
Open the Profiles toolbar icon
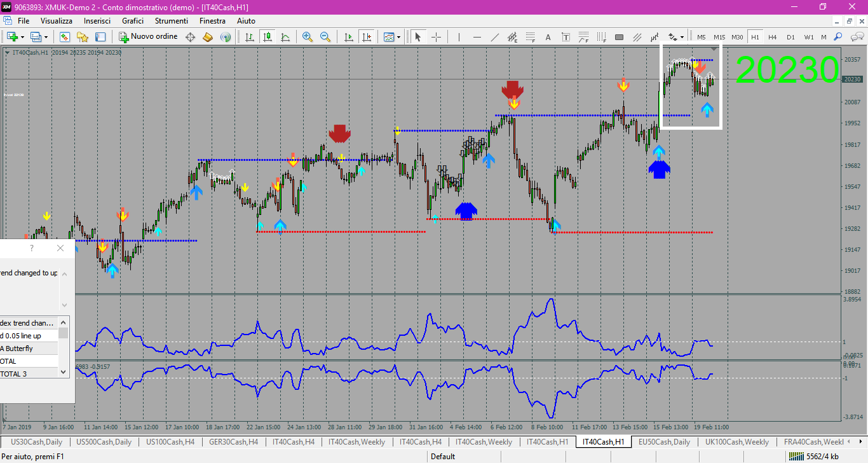tap(36, 37)
